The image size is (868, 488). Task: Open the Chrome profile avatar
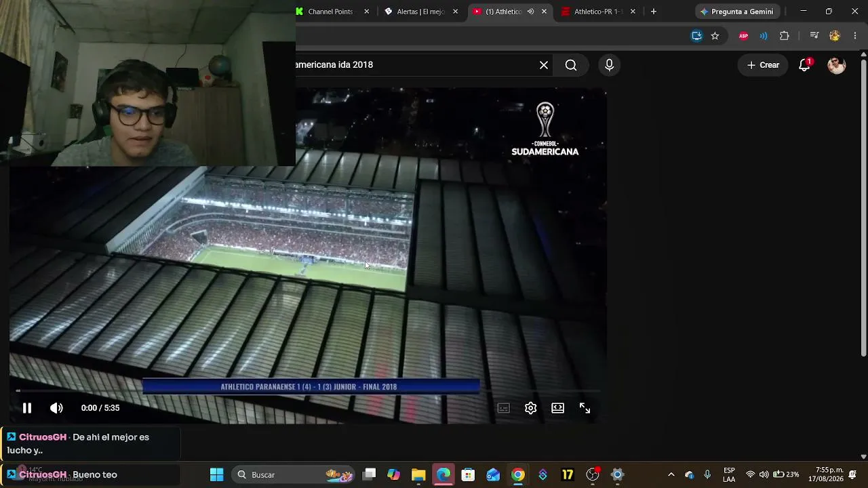[835, 36]
